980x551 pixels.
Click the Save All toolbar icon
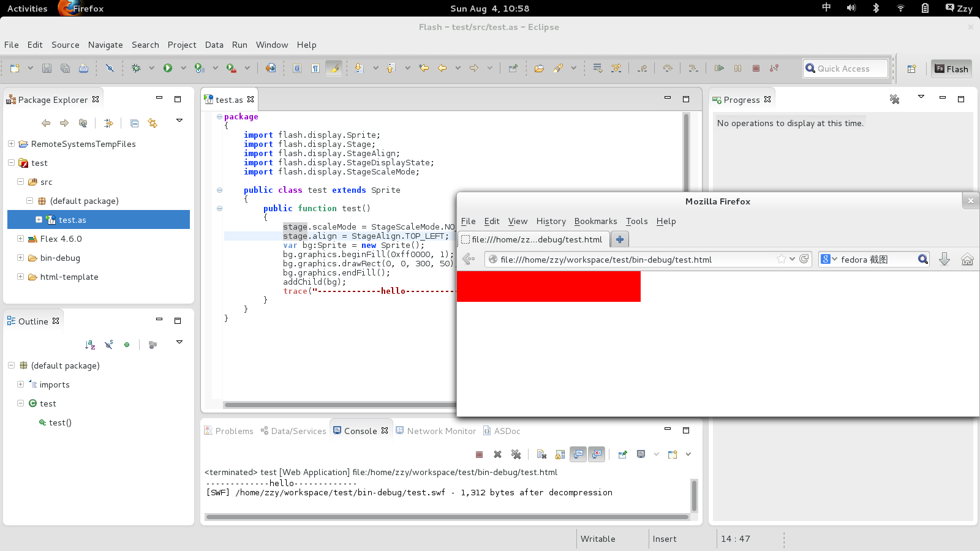coord(65,68)
